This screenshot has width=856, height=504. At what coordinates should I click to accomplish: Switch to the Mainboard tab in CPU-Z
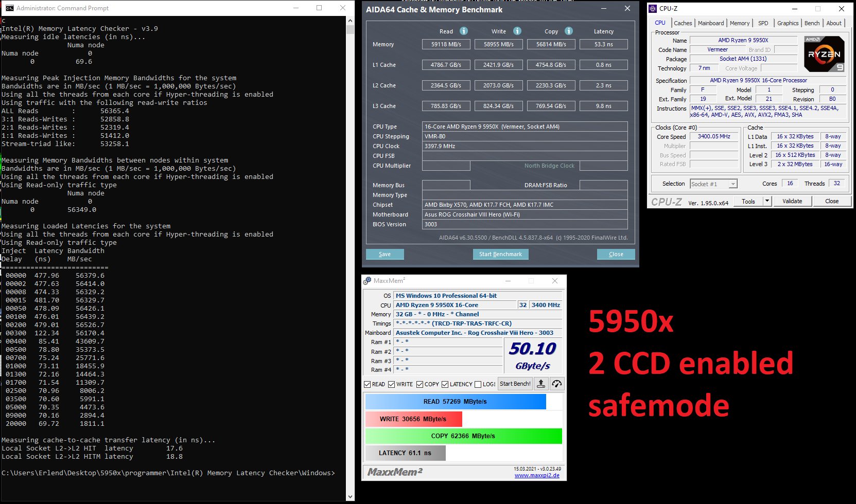coord(711,23)
